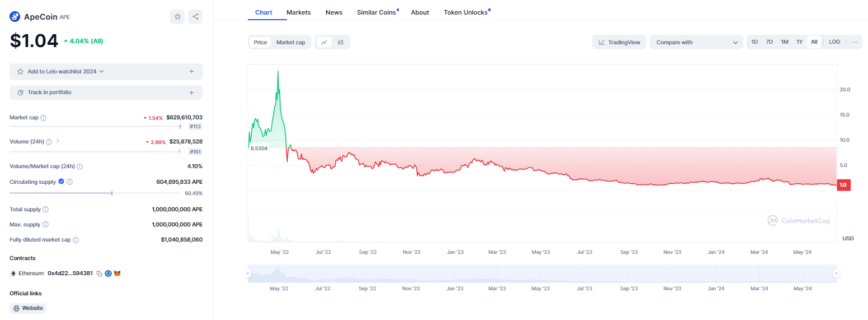Star ApeCoin as a favorite
This screenshot has width=868, height=320.
point(177,17)
